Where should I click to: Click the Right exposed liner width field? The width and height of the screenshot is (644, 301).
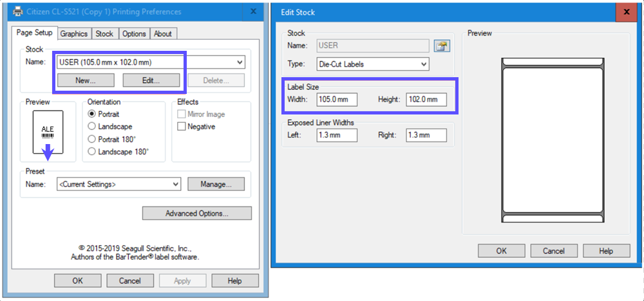point(426,135)
